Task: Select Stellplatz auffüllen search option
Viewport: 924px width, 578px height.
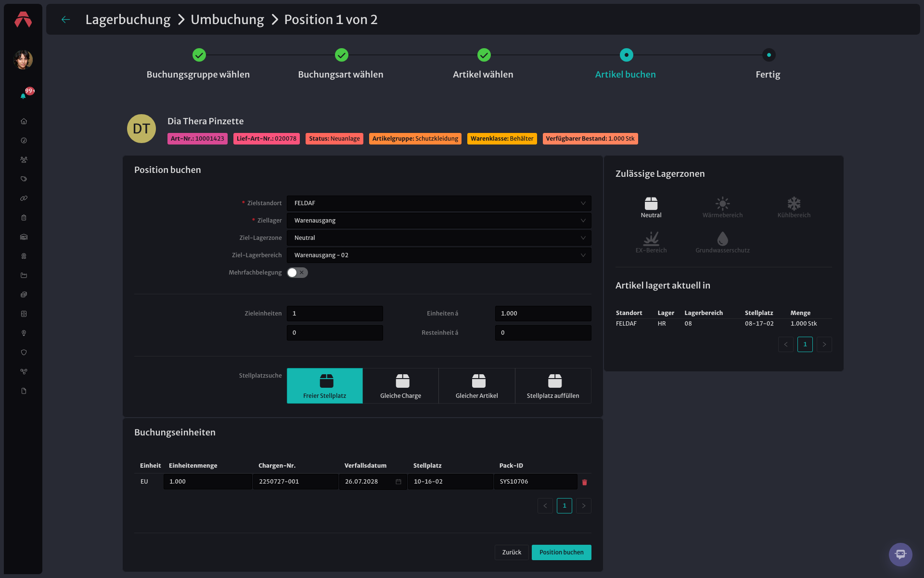Action: point(553,386)
